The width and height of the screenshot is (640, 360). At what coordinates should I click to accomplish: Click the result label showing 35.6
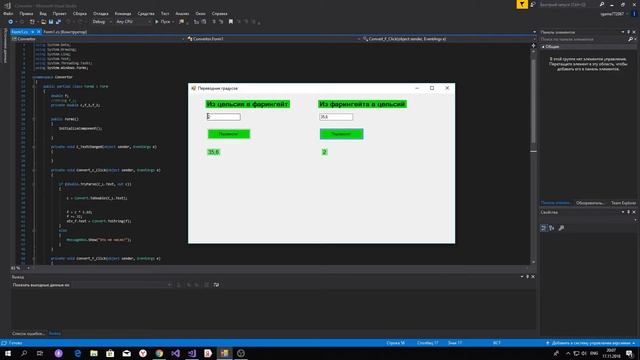pos(213,152)
